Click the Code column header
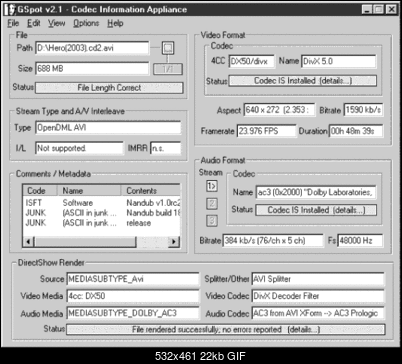The image size is (402, 364). click(x=40, y=191)
